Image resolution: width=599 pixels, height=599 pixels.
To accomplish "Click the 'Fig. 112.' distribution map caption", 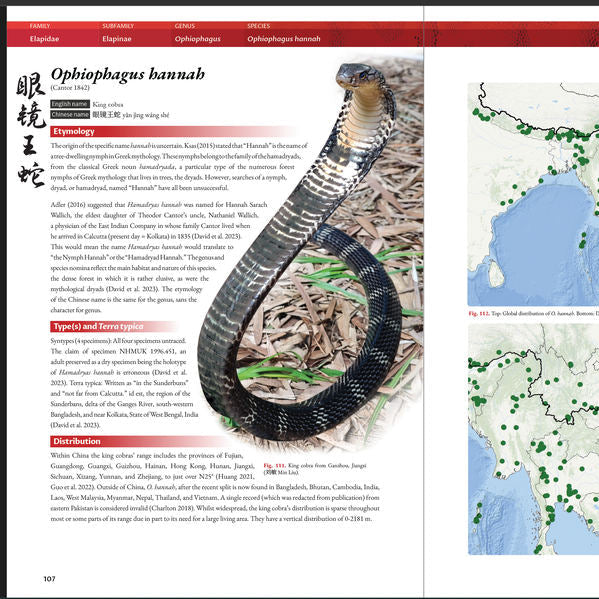I will 533,313.
